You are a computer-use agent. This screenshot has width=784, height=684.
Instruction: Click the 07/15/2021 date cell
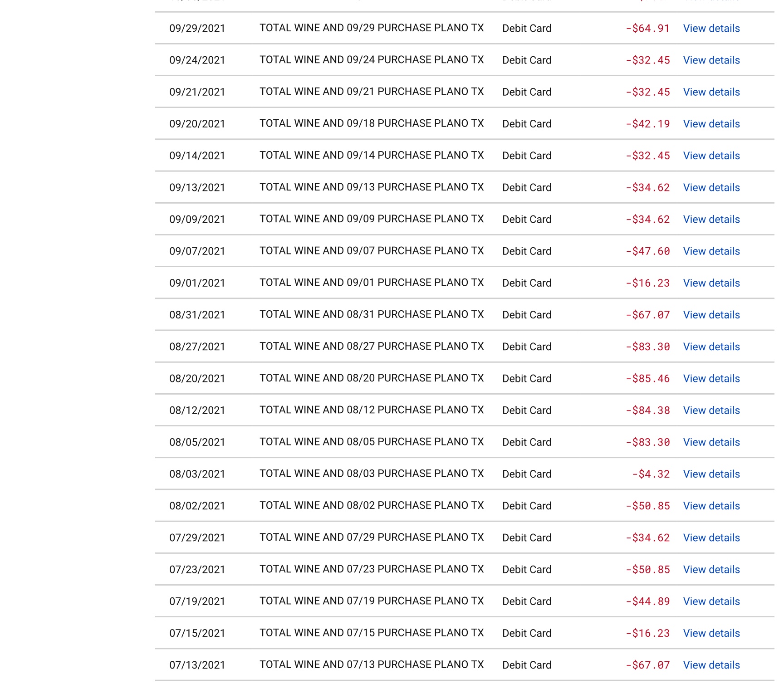(197, 633)
